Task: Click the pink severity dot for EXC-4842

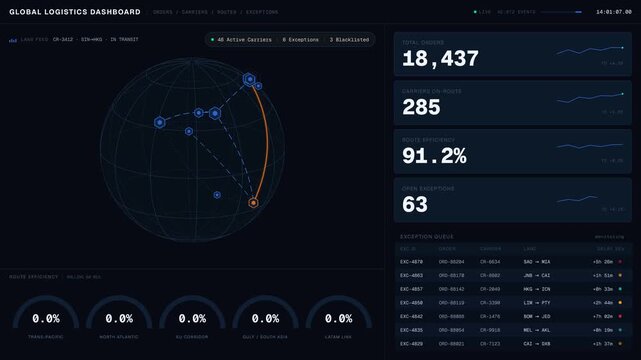Action: [620, 316]
